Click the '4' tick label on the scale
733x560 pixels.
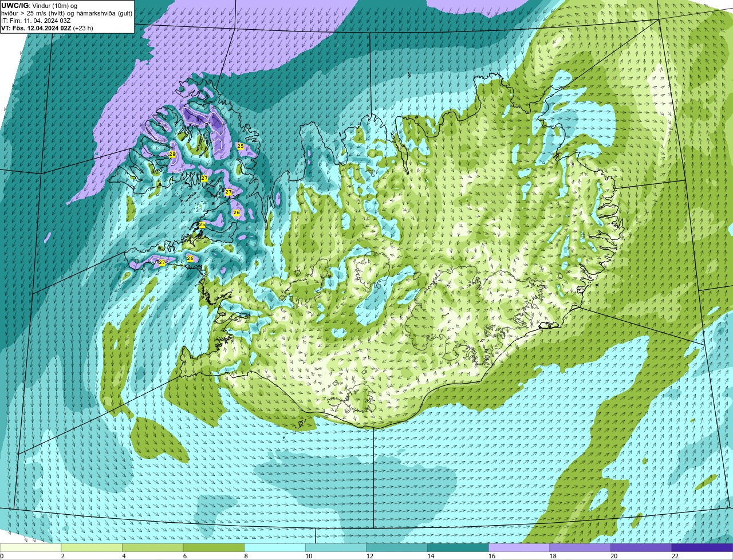point(124,556)
